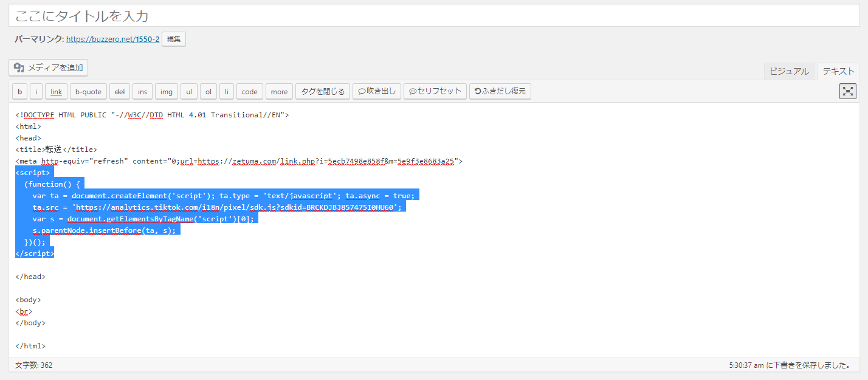Insert italic tag with i button
868x380 pixels.
pyautogui.click(x=36, y=92)
